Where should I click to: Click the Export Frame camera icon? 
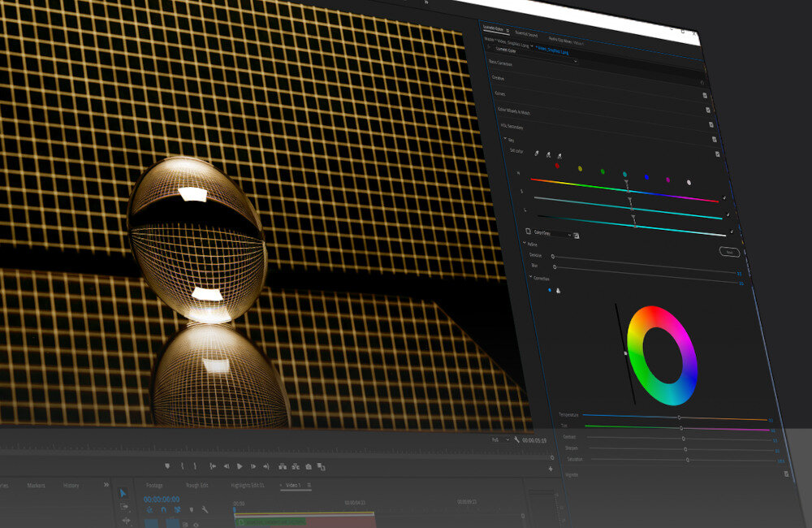point(309,466)
